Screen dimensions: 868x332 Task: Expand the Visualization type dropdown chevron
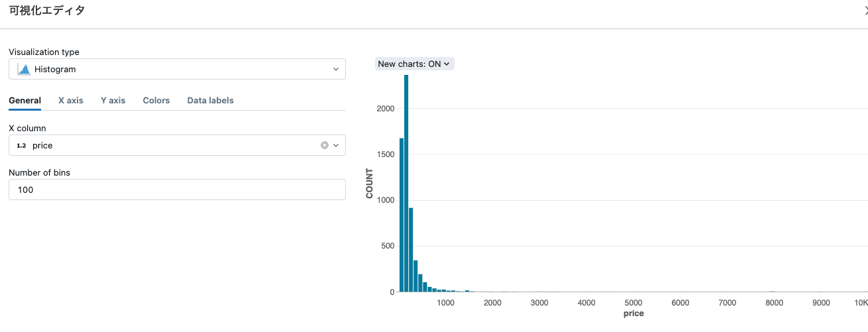[335, 69]
